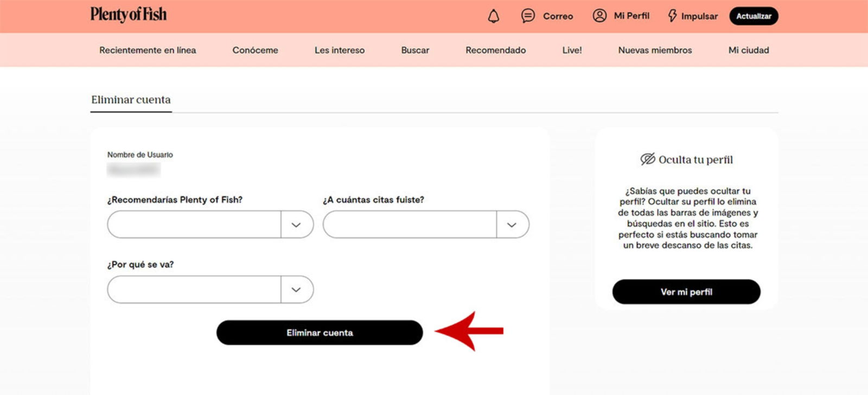Click the crossed-eye Oculta tu perfil icon
Screen dimensions: 868x395
(648, 159)
